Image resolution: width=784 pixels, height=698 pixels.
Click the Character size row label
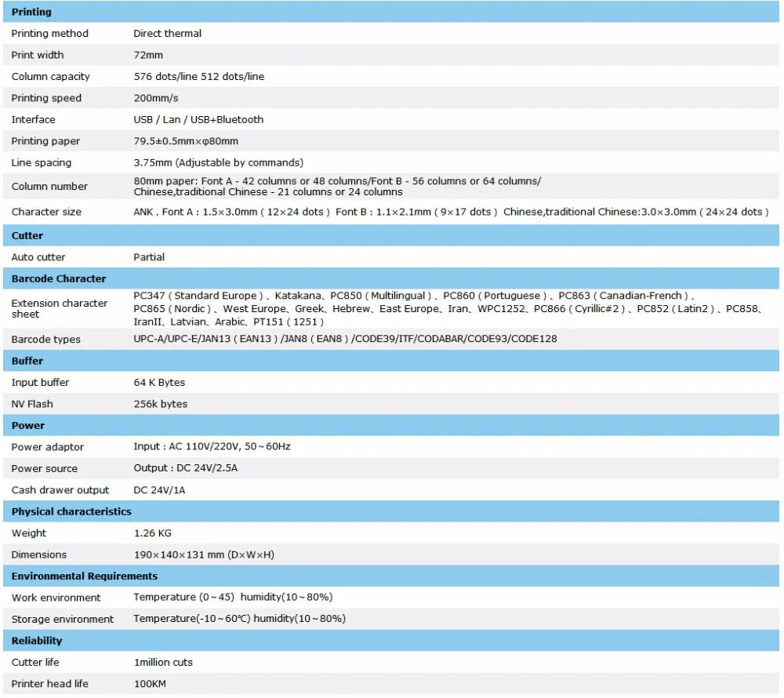click(46, 212)
